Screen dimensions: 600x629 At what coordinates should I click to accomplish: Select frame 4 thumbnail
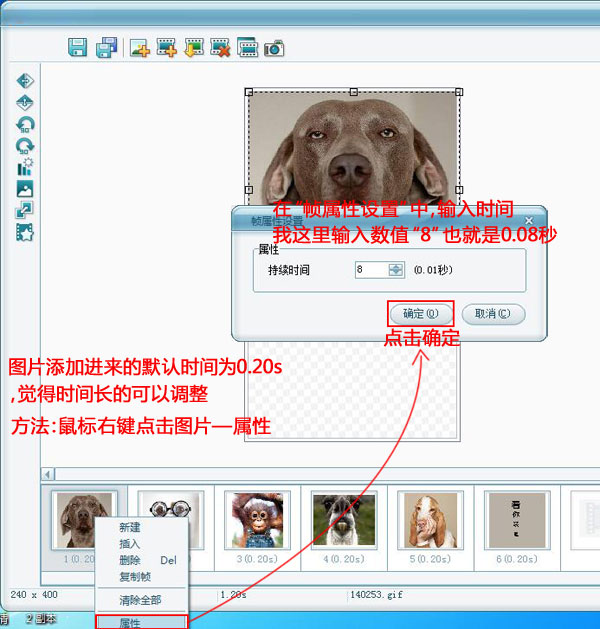tap(344, 520)
